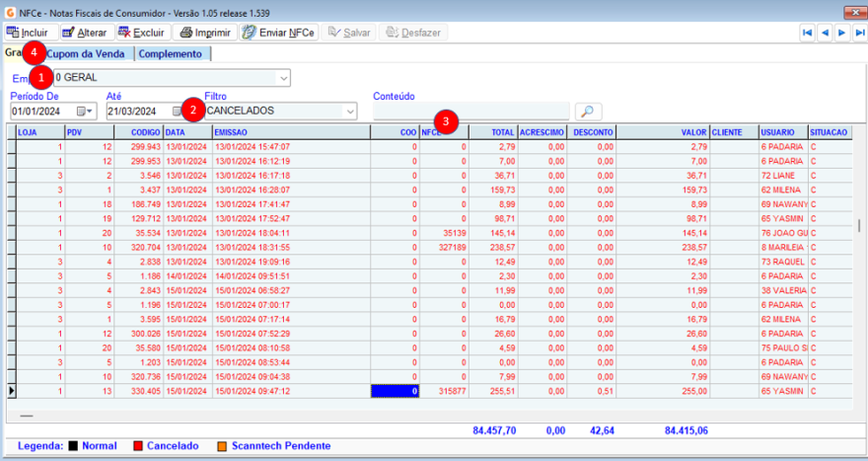The width and height of the screenshot is (868, 461).
Task: Click the LOJA column header
Action: point(40,132)
